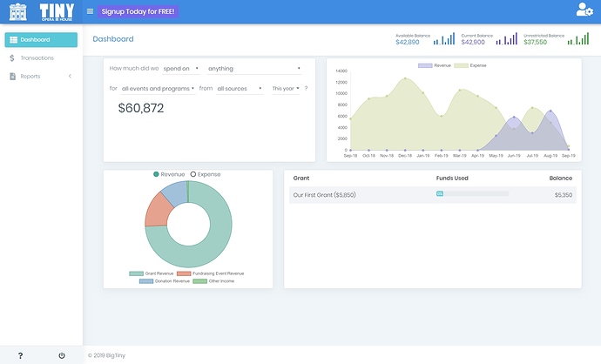601x364 pixels.
Task: Click the Reports document icon
Action: coord(13,77)
